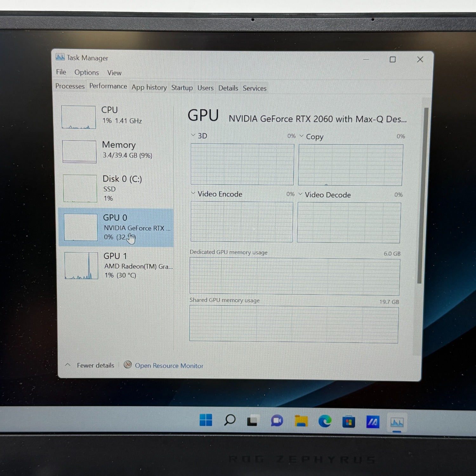Open the Video Decode graph dropdown

click(x=301, y=194)
